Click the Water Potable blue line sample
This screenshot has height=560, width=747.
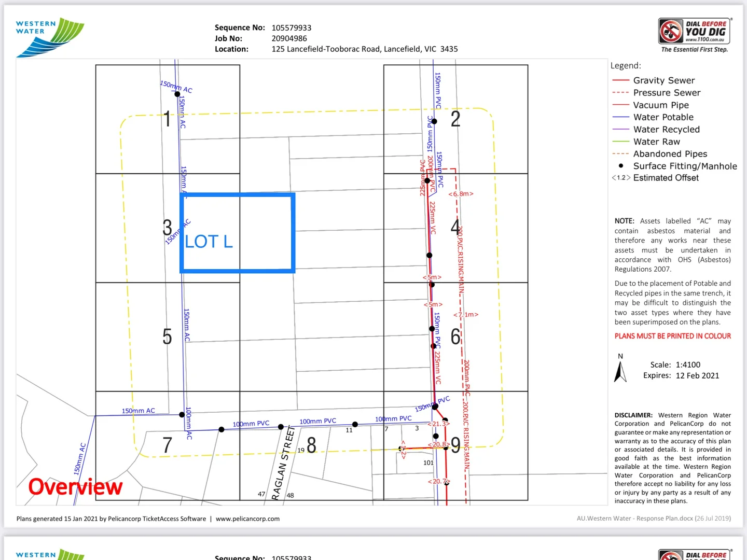pyautogui.click(x=620, y=117)
